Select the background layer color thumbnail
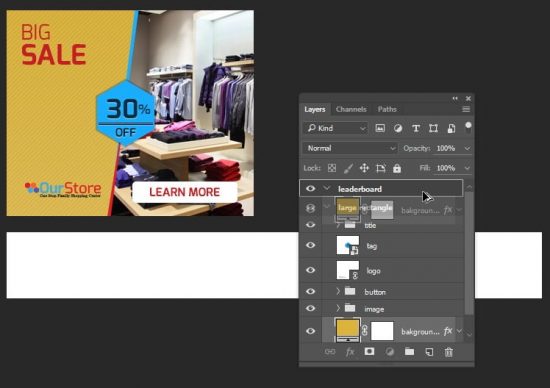 point(348,329)
